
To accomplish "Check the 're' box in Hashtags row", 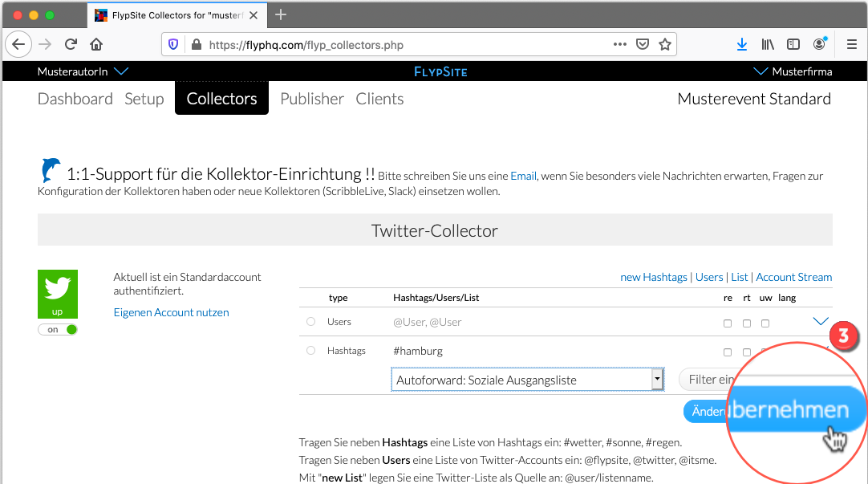I will point(728,352).
